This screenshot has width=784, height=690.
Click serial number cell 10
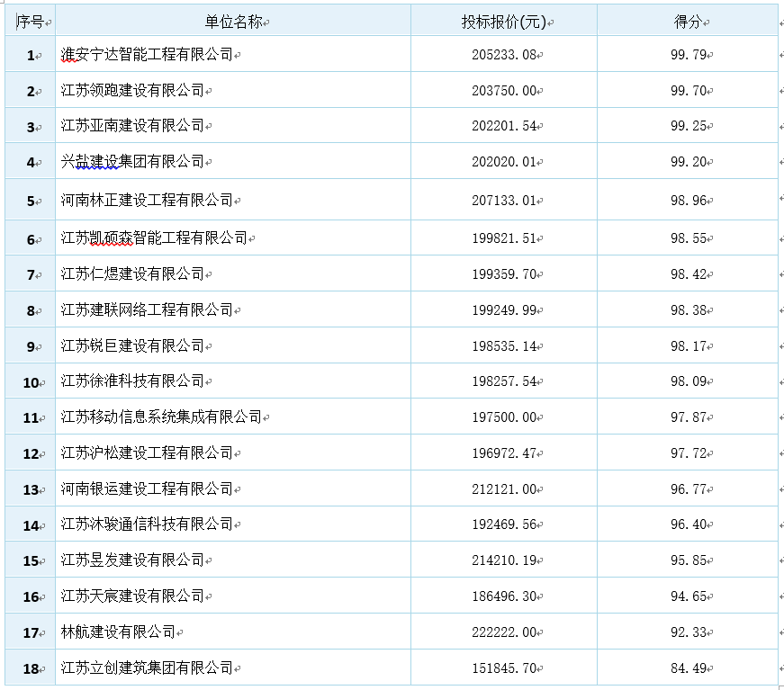click(x=30, y=382)
